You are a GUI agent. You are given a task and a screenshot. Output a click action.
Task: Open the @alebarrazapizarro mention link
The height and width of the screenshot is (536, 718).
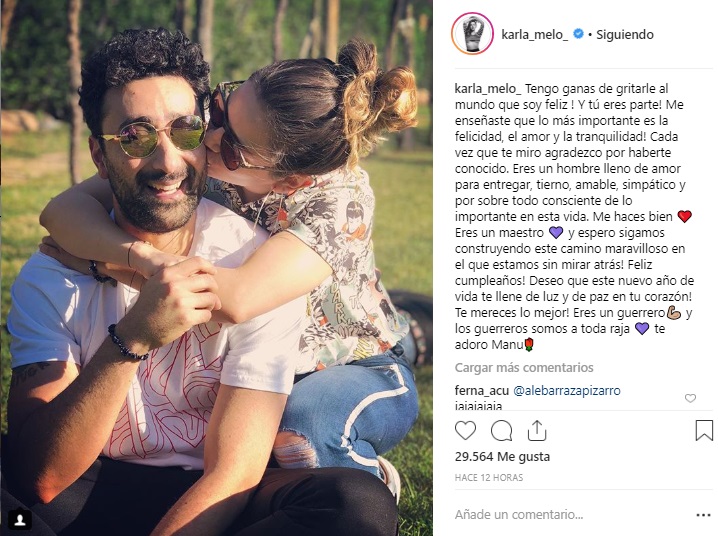(567, 390)
